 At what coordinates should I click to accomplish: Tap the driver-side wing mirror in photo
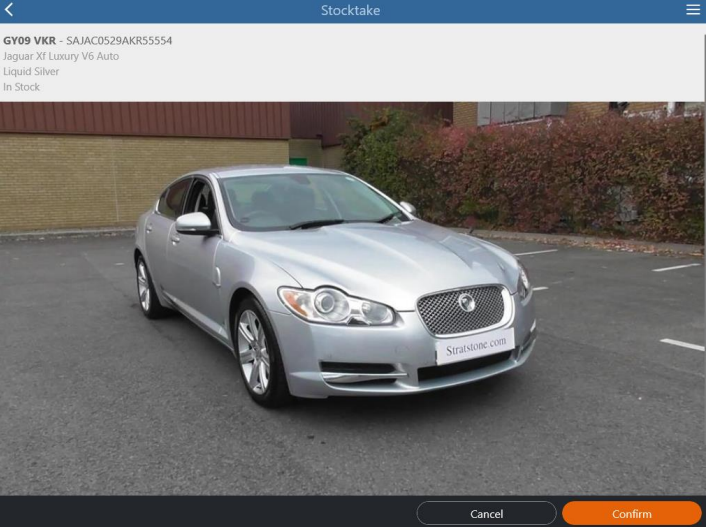(193, 222)
